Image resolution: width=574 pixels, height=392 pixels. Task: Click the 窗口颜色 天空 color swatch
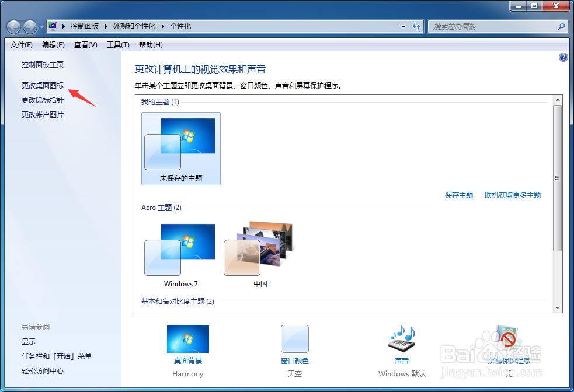point(294,339)
